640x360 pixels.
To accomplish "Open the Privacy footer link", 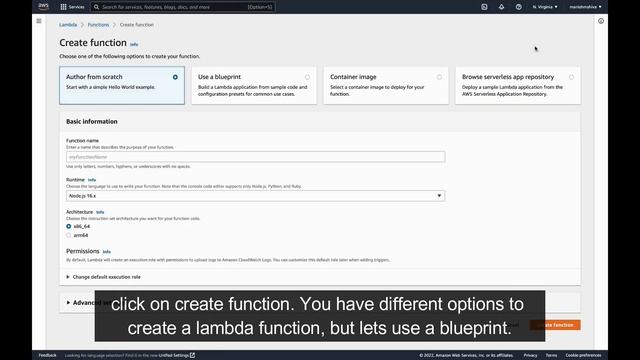I will (x=530, y=355).
